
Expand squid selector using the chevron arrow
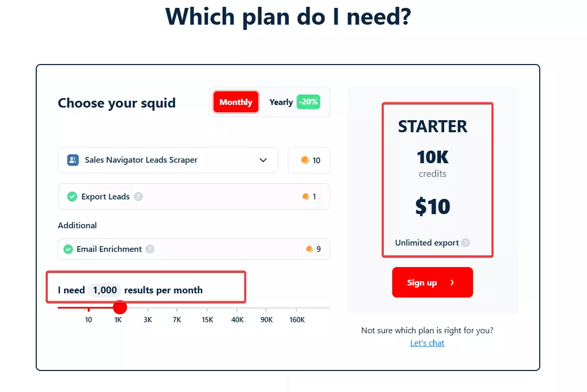point(263,160)
